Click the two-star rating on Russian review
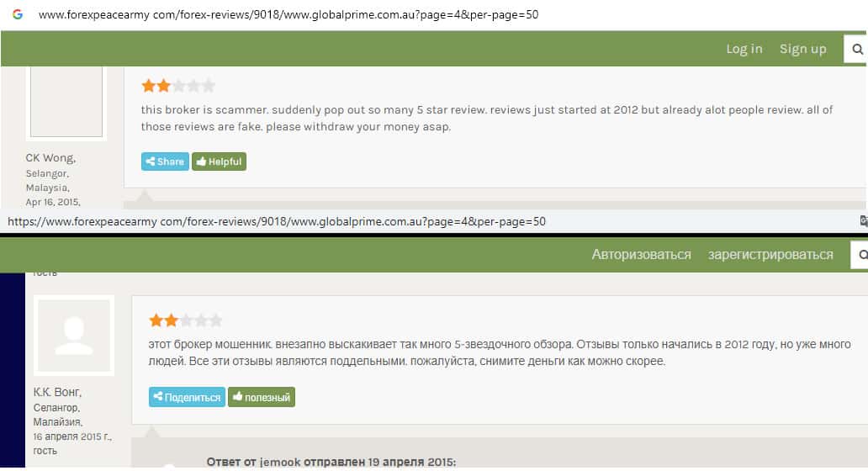This screenshot has width=868, height=471. pos(185,320)
